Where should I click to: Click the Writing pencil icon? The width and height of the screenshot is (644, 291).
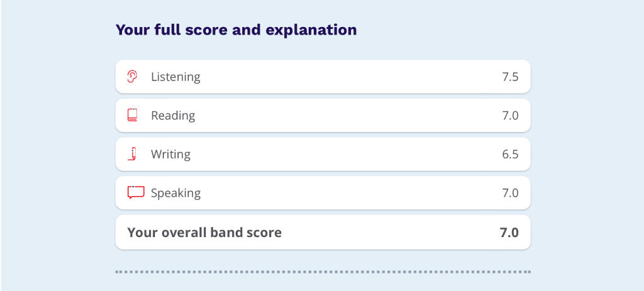tap(132, 154)
